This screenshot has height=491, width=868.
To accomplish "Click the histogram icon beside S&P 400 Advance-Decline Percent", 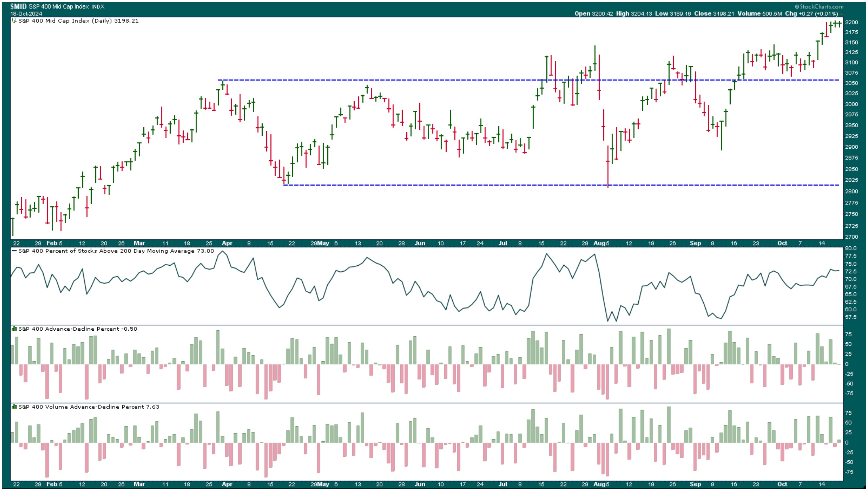I will 14,329.
